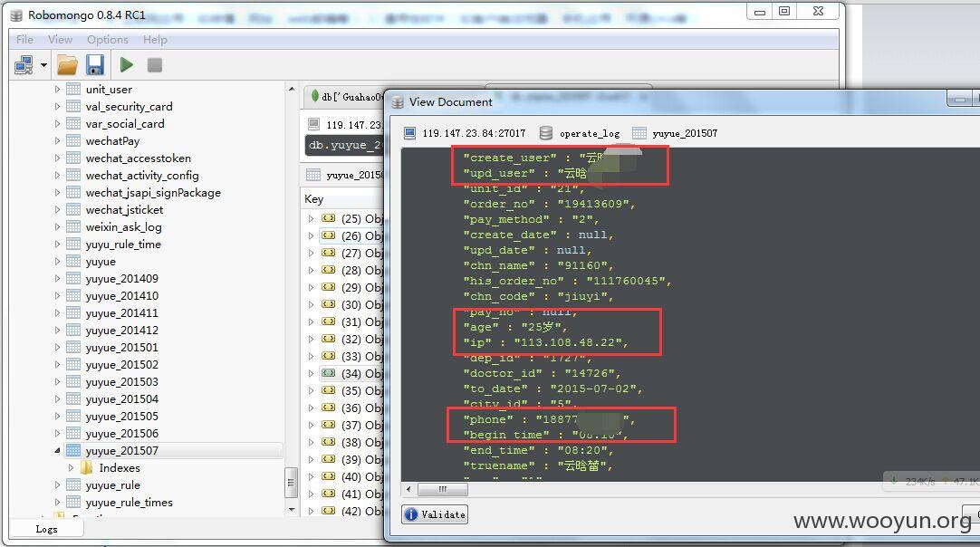
Task: Click the Stop execution icon
Action: pos(154,65)
